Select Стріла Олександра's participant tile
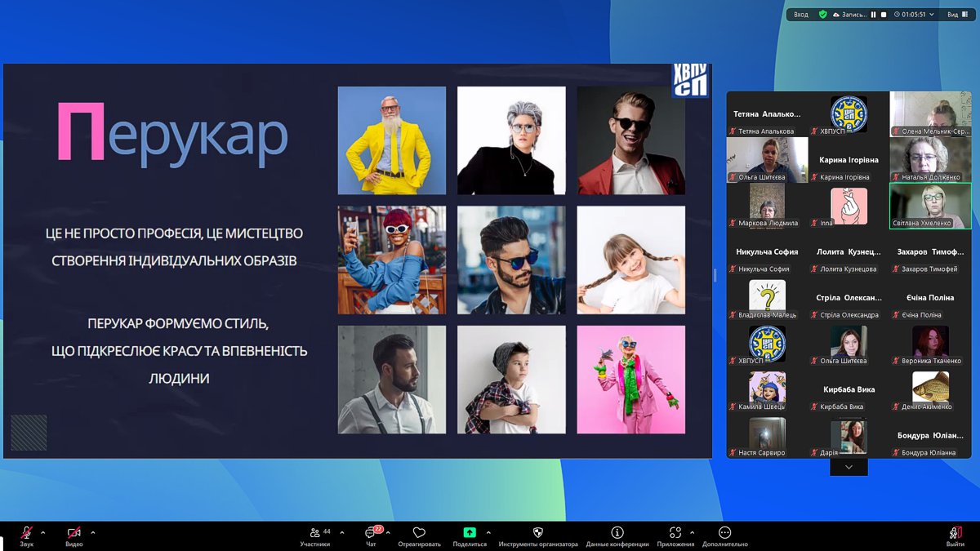The height and width of the screenshot is (551, 980). click(849, 298)
